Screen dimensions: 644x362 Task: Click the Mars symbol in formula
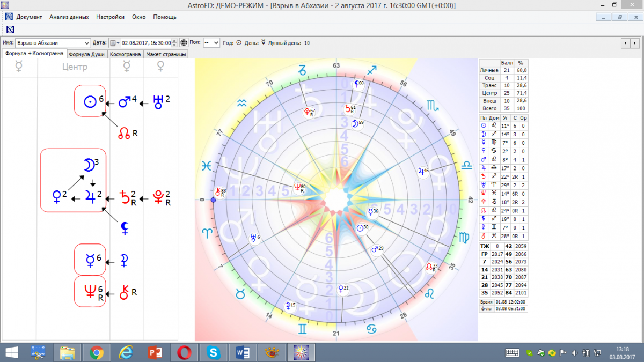coord(125,101)
